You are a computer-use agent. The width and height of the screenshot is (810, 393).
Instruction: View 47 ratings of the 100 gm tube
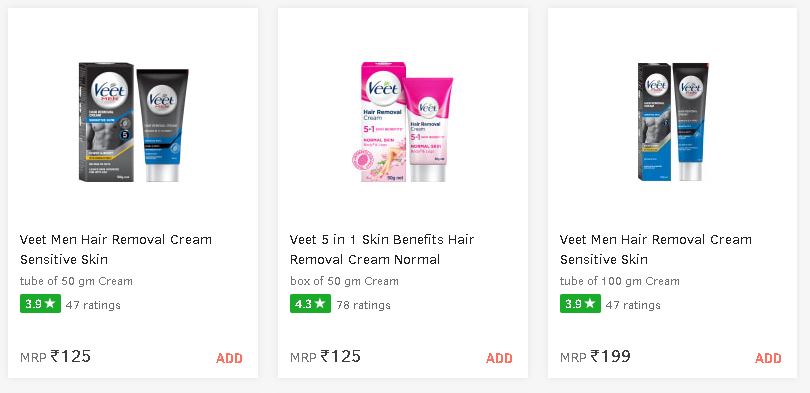pos(633,305)
